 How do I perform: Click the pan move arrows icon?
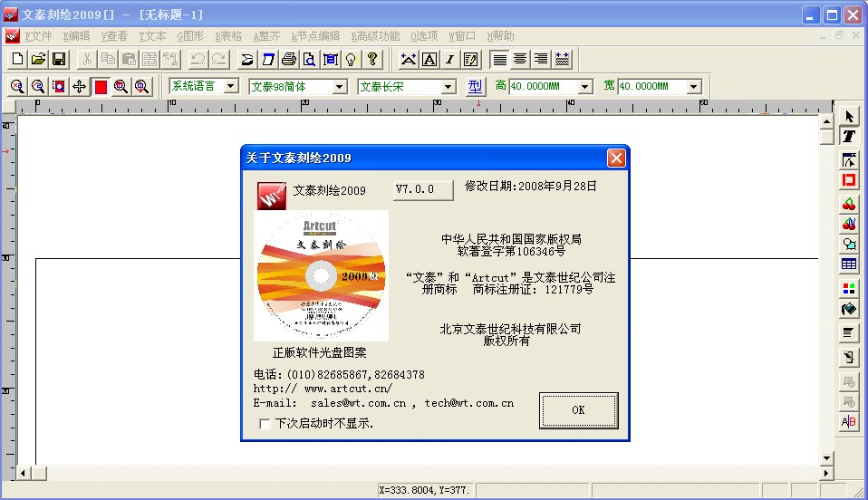(79, 87)
